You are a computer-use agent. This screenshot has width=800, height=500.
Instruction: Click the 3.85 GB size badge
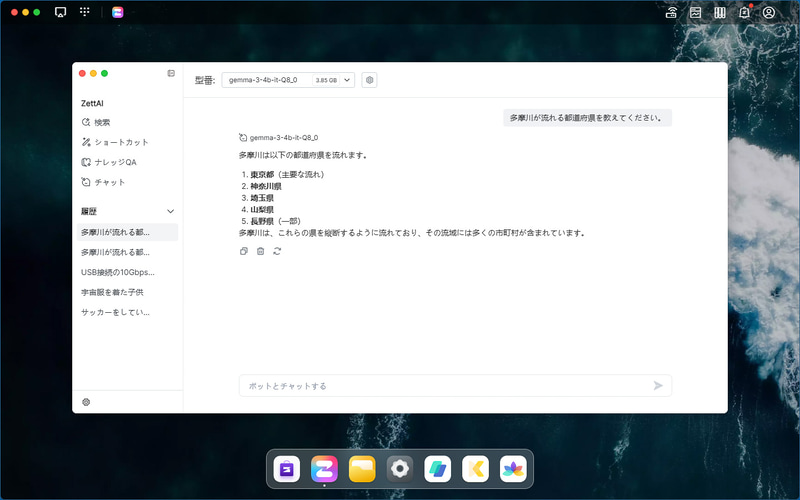[326, 80]
